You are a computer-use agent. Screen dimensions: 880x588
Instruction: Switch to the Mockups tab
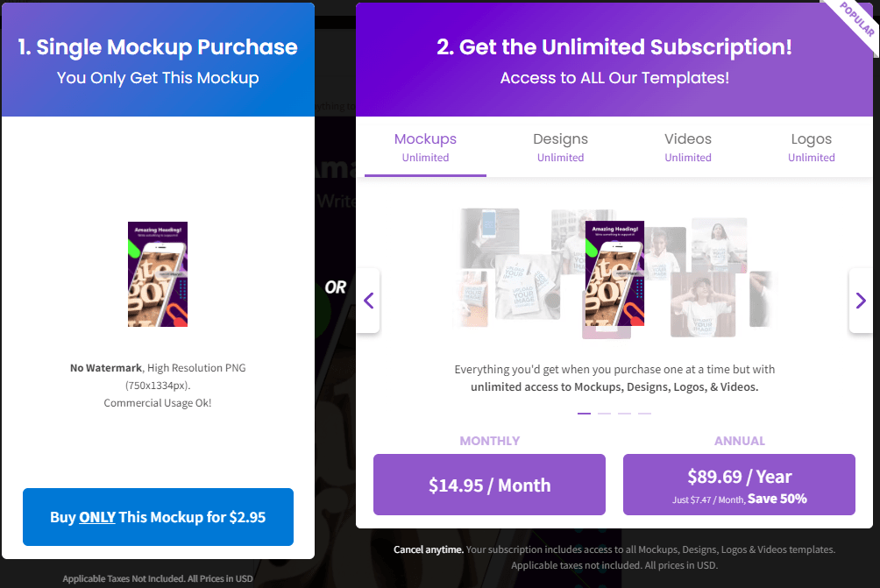[425, 147]
